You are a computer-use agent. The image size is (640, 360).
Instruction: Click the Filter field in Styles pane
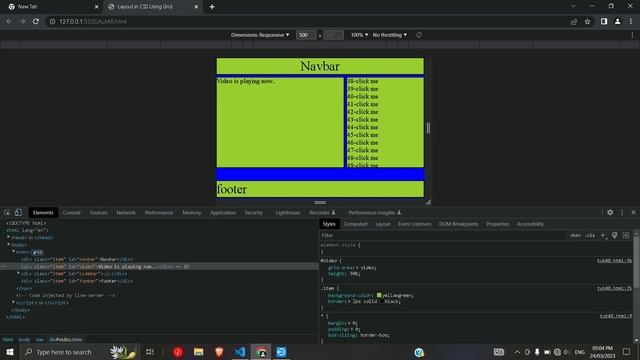click(443, 236)
